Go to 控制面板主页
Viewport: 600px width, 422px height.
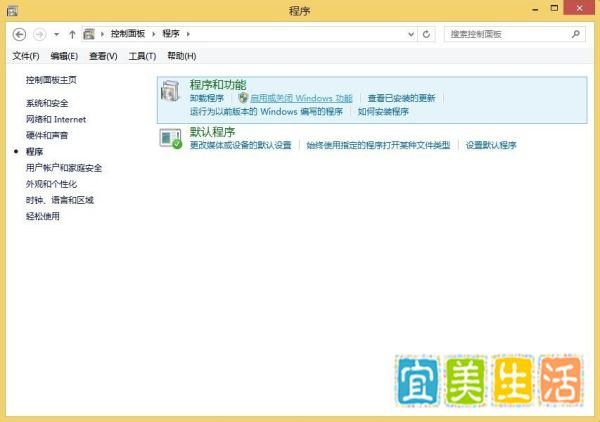point(51,80)
